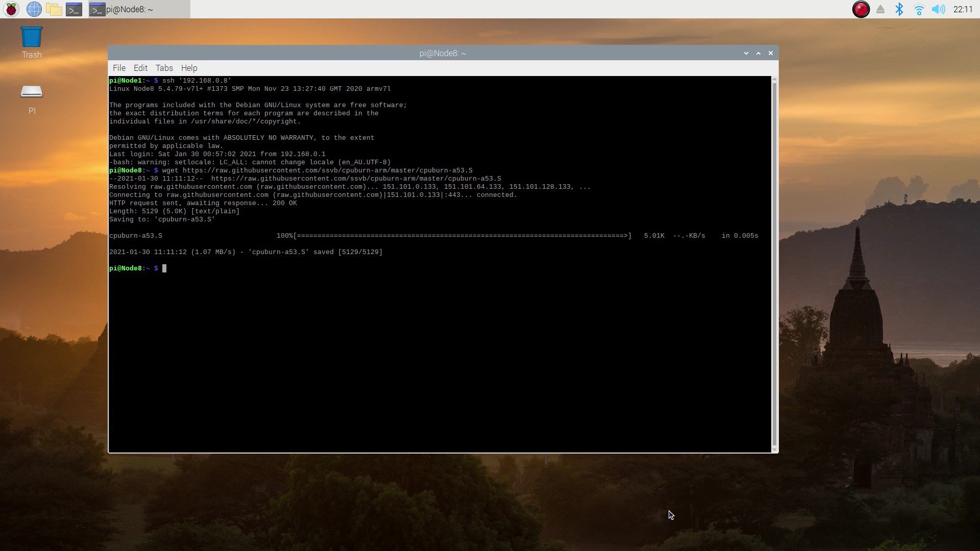The height and width of the screenshot is (551, 980).
Task: Click at the shell prompt cursor
Action: click(x=164, y=268)
